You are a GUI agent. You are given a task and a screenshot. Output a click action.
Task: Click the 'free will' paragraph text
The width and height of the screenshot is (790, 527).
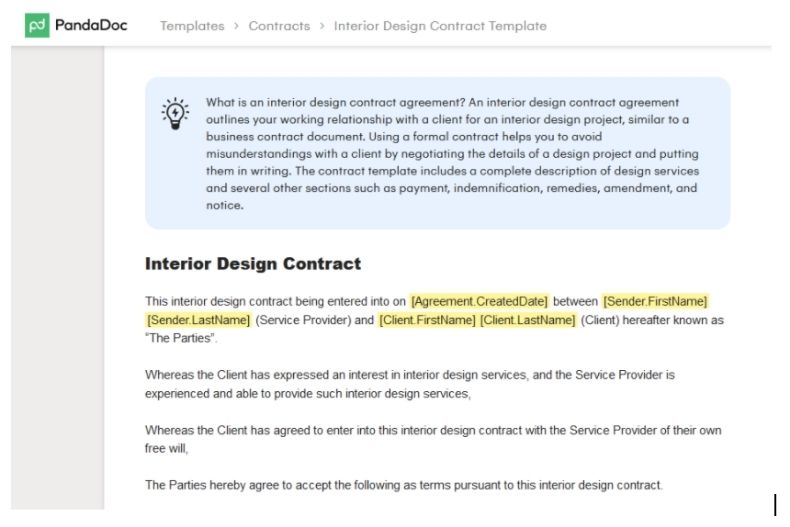(x=433, y=439)
